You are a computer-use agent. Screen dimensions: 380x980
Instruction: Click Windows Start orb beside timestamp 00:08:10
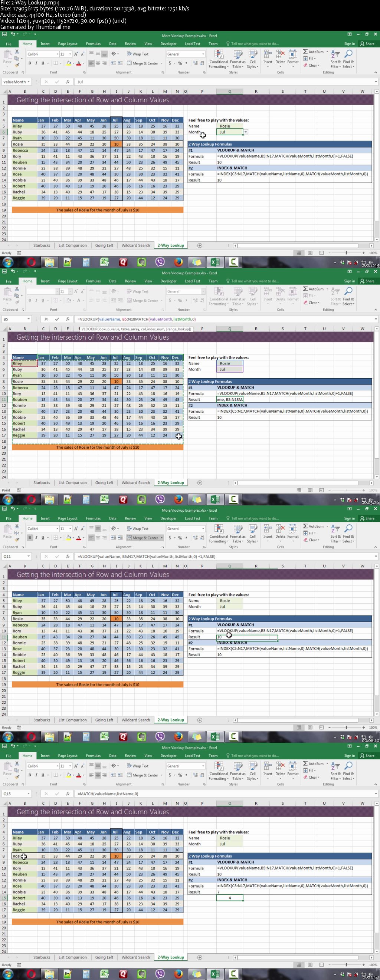coord(8,736)
